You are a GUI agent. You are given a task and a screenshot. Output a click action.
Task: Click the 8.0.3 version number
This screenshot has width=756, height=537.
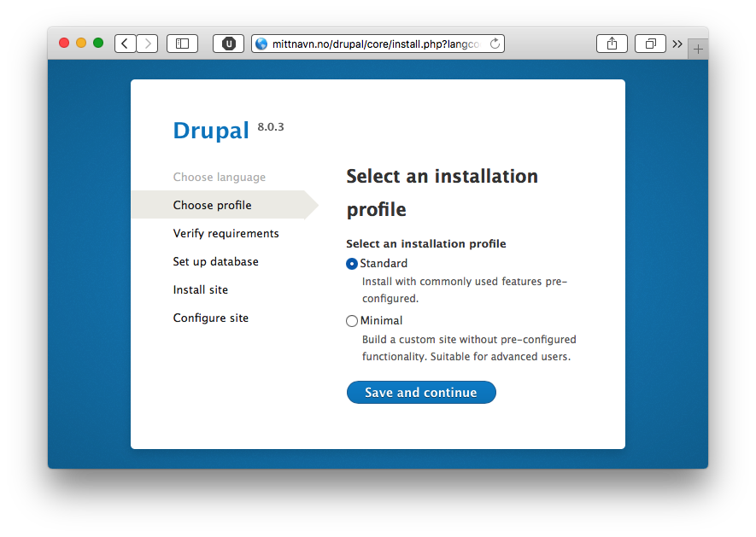[271, 126]
